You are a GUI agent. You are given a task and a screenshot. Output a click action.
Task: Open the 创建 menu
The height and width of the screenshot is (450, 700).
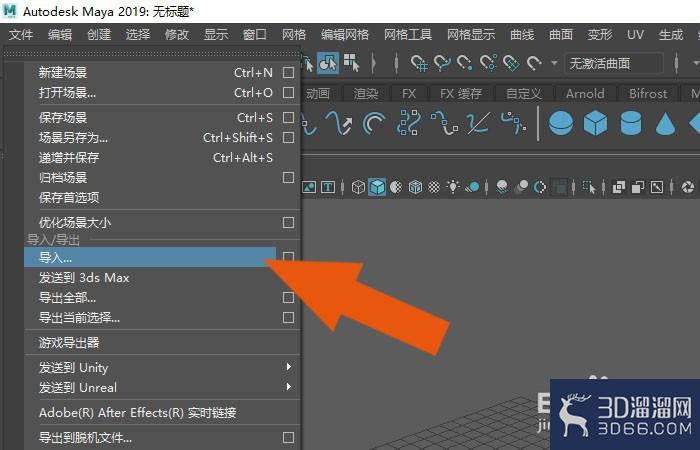click(99, 34)
